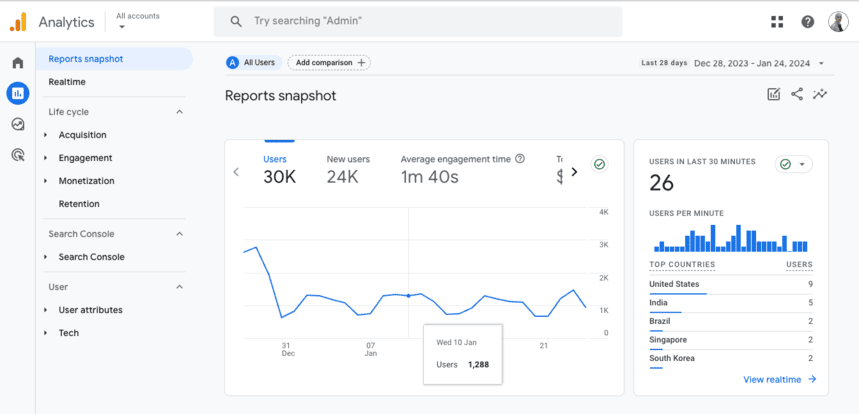
Task: Click the Brazil country row
Action: pos(731,321)
